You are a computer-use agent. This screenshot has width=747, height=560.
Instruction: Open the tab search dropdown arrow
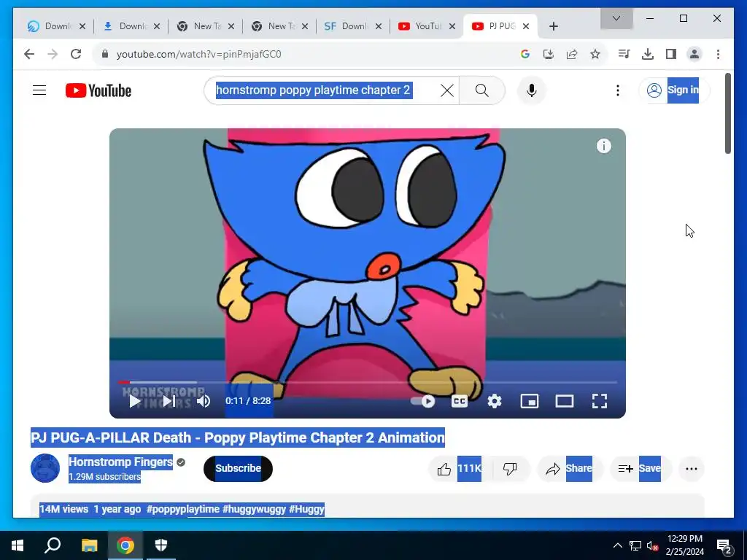click(616, 18)
